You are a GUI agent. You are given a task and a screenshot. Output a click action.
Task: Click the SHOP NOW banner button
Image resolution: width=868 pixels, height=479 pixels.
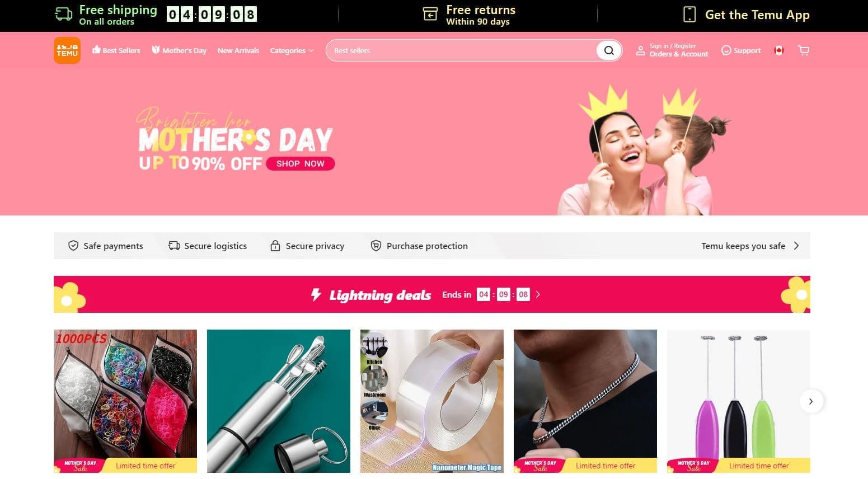pos(301,163)
